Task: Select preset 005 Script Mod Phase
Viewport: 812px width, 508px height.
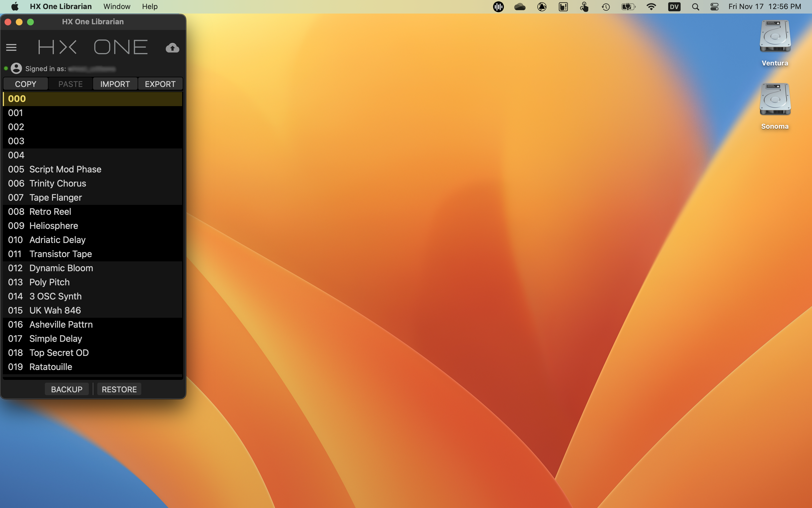Action: (92, 169)
